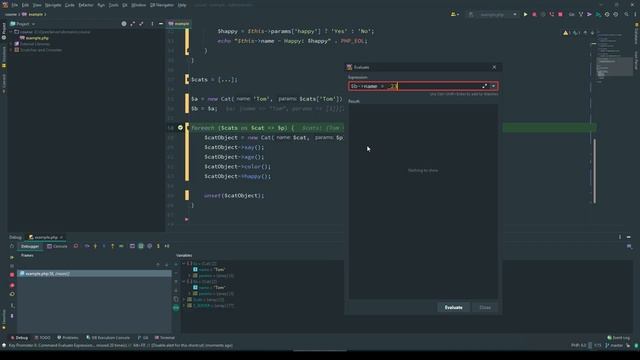Open the Edit menu
The height and width of the screenshot is (360, 640).
point(25,5)
